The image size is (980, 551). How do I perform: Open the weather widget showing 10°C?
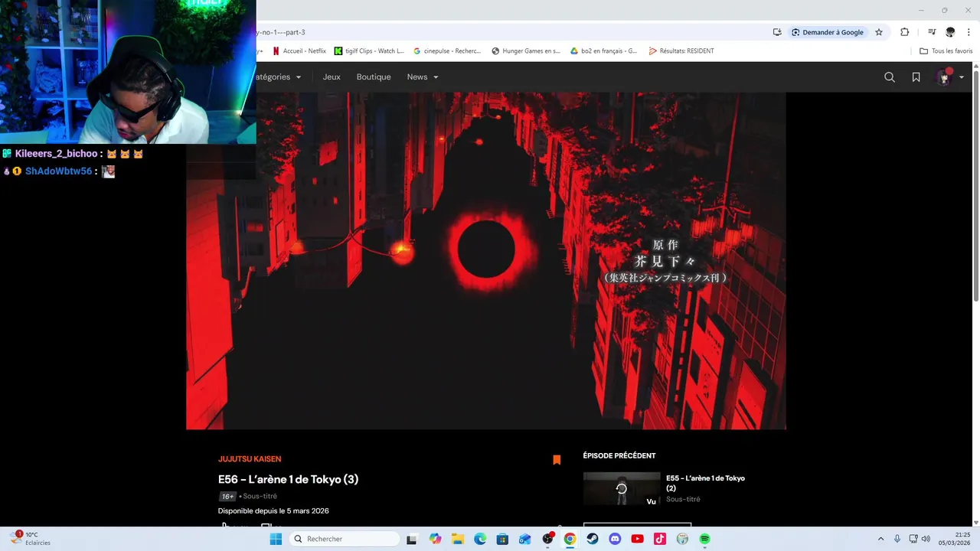coord(31,539)
